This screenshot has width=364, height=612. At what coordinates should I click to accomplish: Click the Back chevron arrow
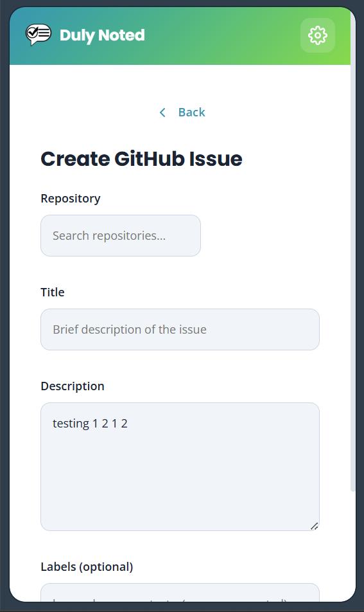(163, 113)
